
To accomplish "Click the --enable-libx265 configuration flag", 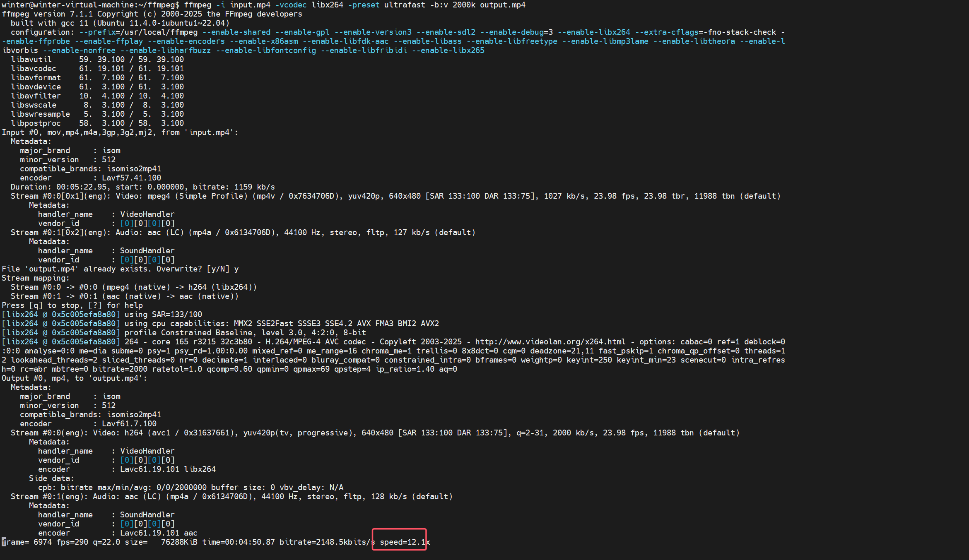I will coord(448,50).
